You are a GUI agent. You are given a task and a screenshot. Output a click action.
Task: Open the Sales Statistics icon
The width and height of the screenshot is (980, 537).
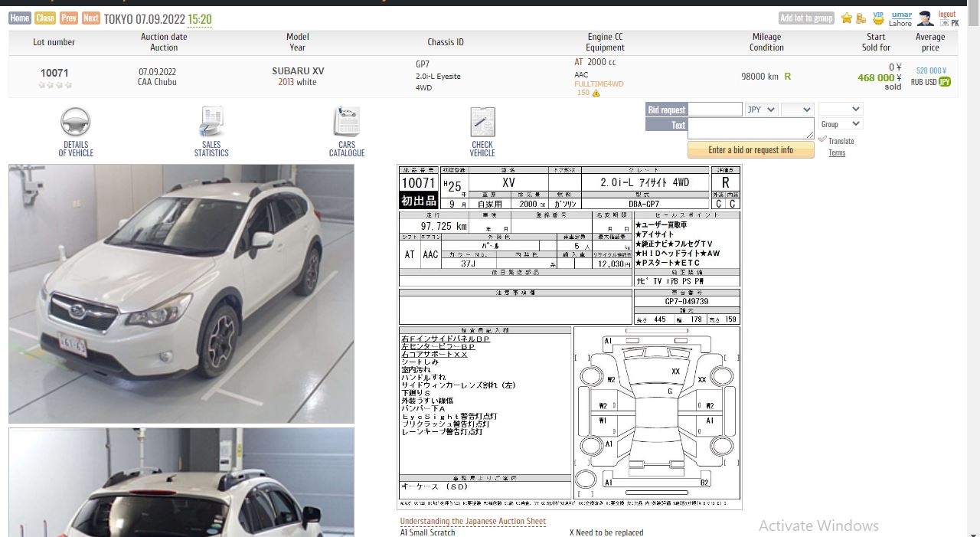(x=211, y=123)
